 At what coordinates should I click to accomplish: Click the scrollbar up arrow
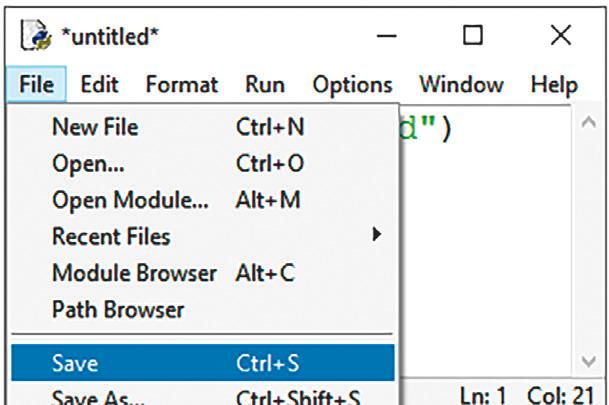click(587, 124)
